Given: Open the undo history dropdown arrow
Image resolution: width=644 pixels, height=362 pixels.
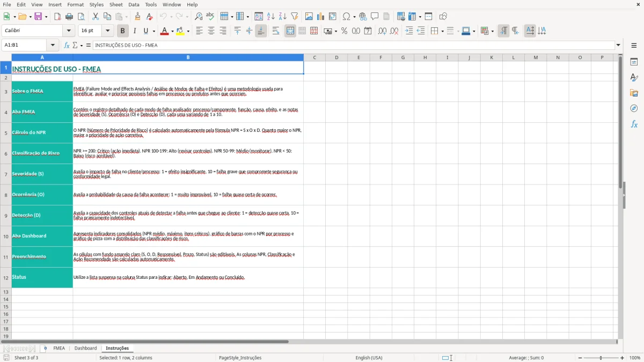Looking at the screenshot, I should click(170, 17).
